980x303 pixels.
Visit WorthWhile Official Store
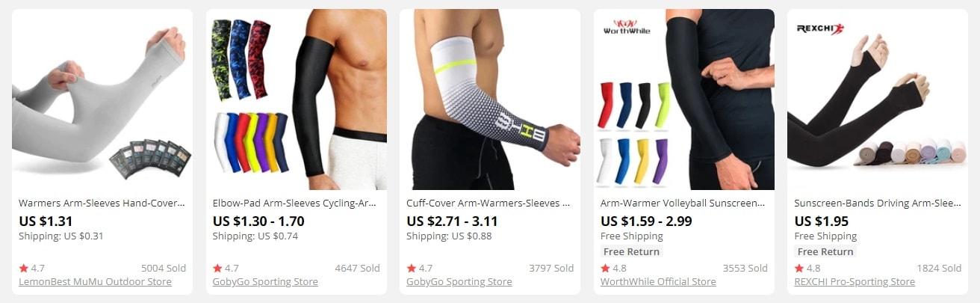point(658,282)
